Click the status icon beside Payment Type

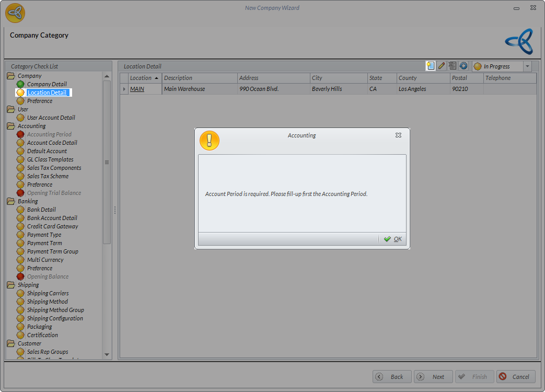tap(20, 235)
